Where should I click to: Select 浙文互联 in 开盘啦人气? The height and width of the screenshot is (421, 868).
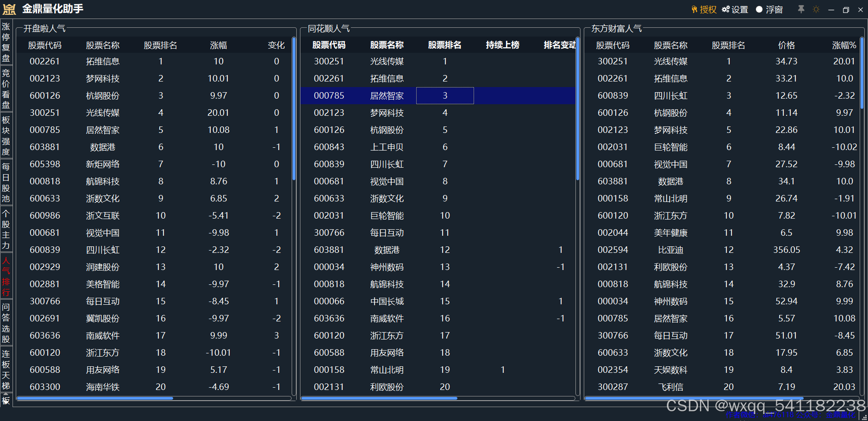click(103, 215)
